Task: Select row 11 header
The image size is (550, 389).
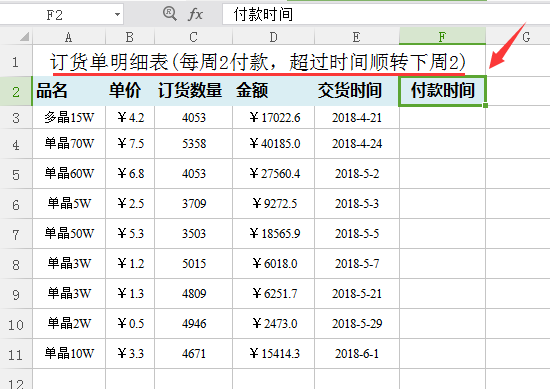Action: pos(16,354)
